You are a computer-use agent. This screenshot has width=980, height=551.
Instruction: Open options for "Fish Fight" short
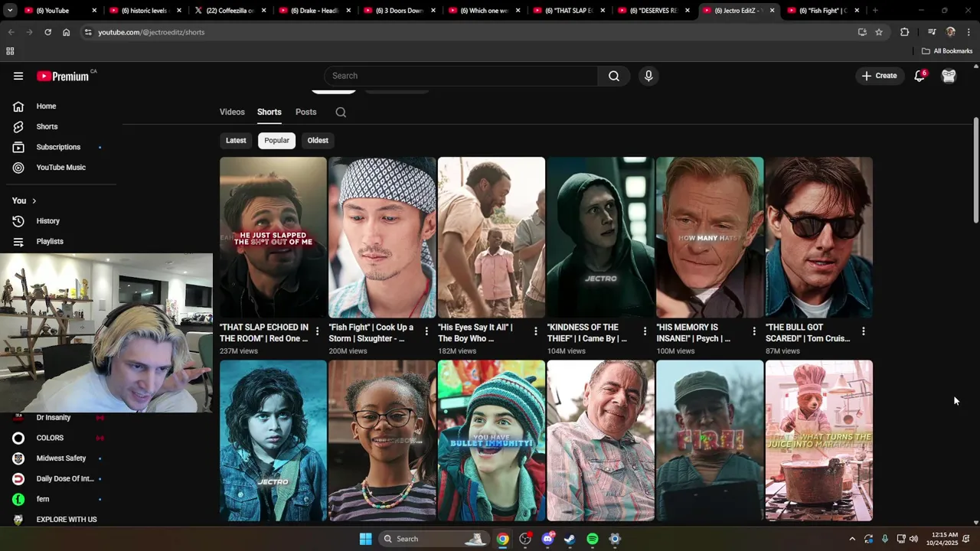pos(426,331)
